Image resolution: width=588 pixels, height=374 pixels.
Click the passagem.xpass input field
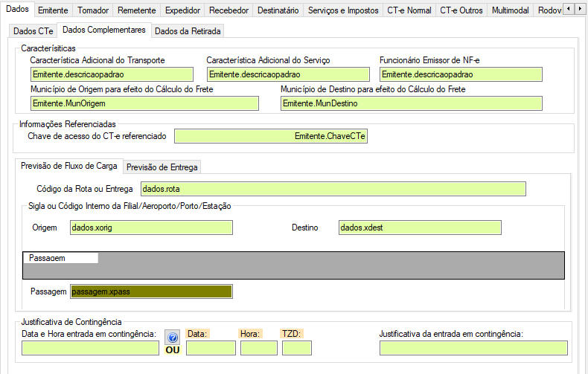[151, 291]
